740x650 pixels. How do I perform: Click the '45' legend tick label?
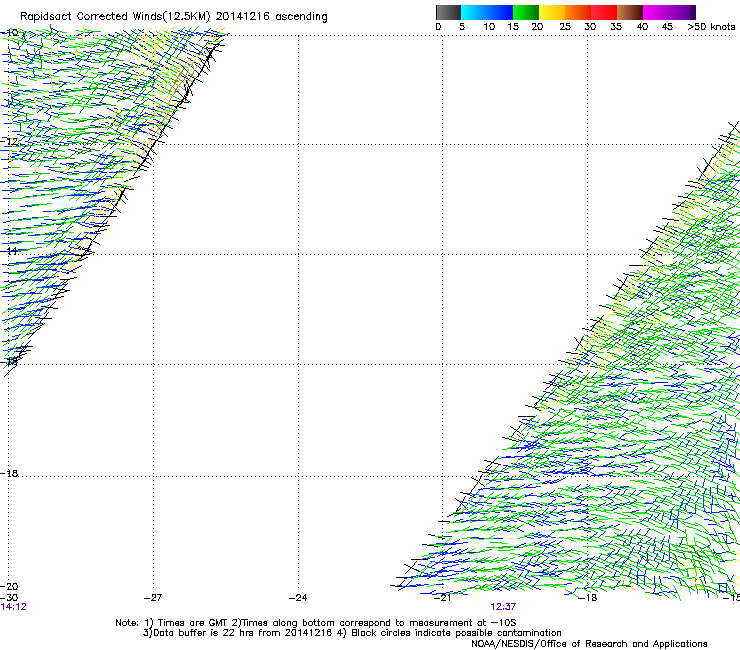coord(667,27)
